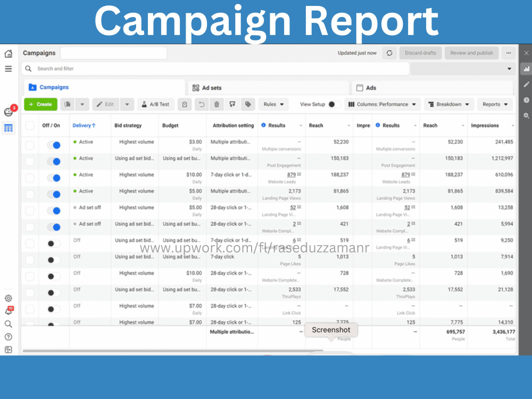Viewport: 532px width, 399px height.
Task: Click the info icon on first Results column
Action: click(264, 125)
